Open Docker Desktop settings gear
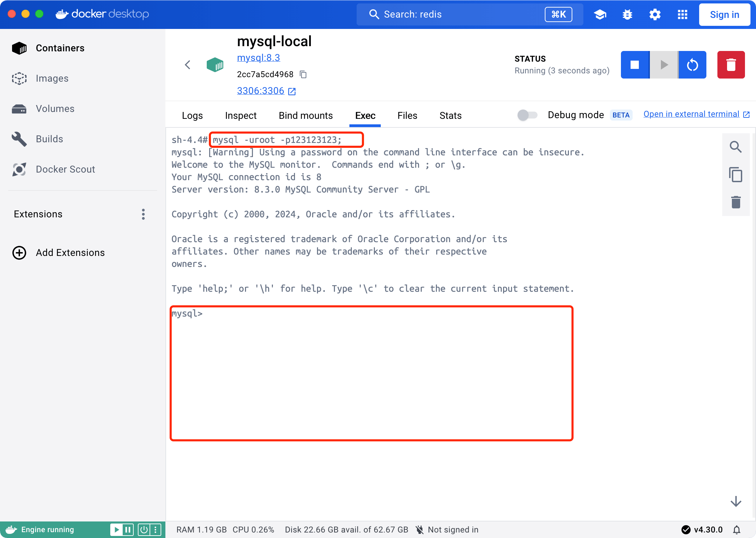The width and height of the screenshot is (756, 538). [655, 14]
